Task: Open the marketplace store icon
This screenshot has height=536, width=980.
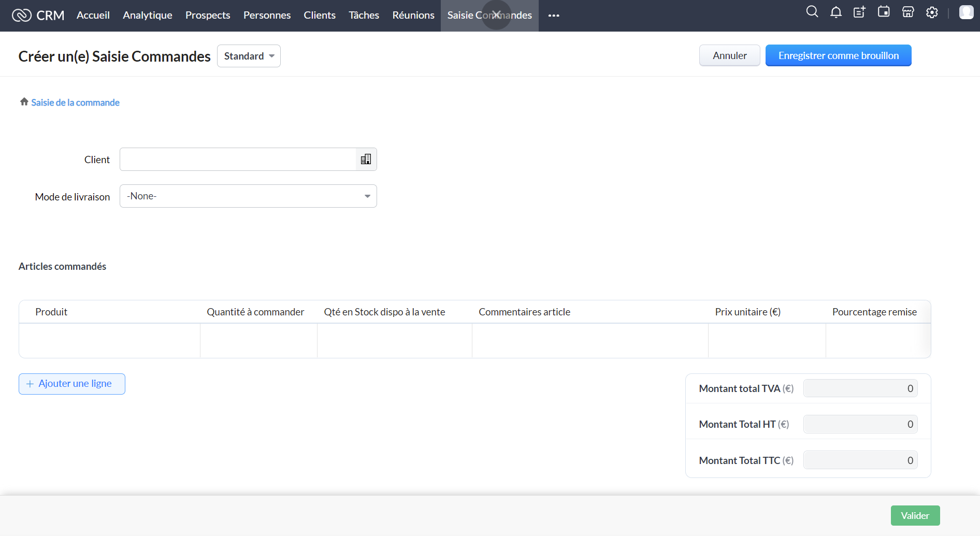Action: (x=908, y=12)
